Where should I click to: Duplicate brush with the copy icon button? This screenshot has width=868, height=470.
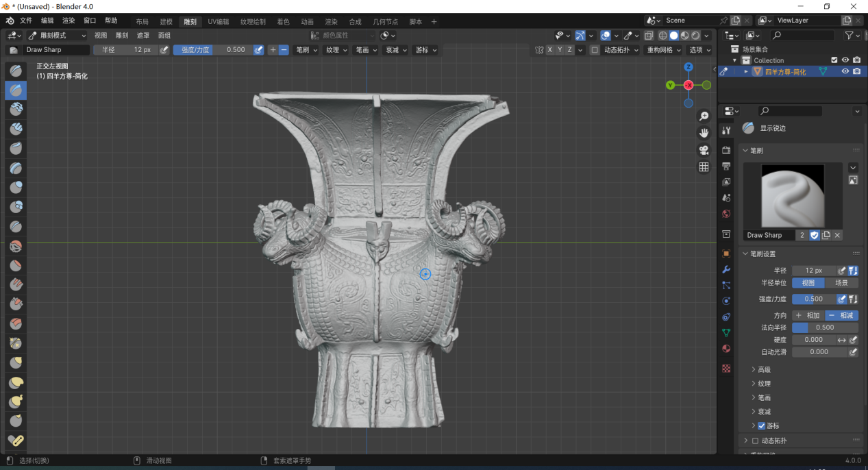(x=826, y=235)
